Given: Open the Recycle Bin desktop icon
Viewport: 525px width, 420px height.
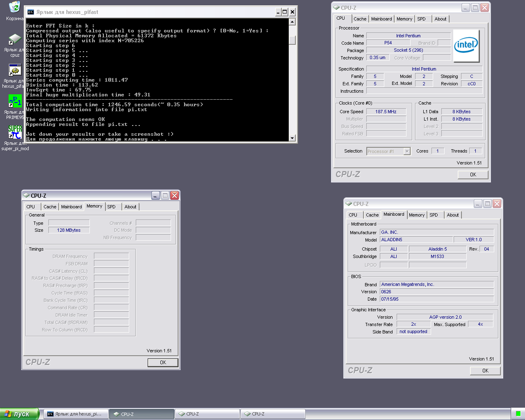Looking at the screenshot, I should tap(15, 7).
